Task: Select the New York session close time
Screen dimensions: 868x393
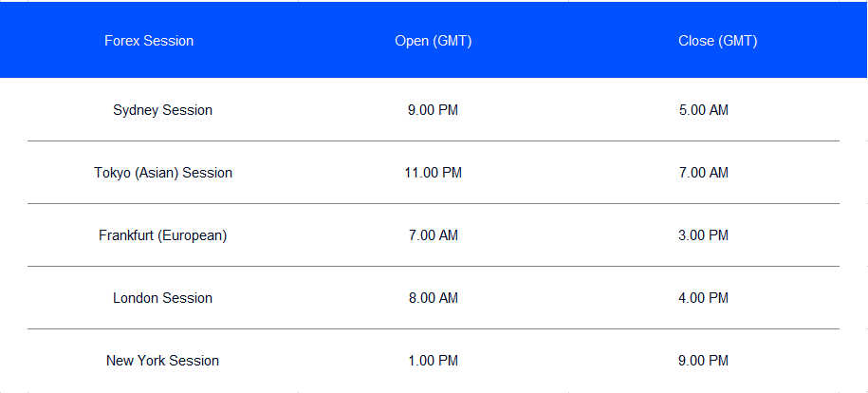Action: [704, 361]
